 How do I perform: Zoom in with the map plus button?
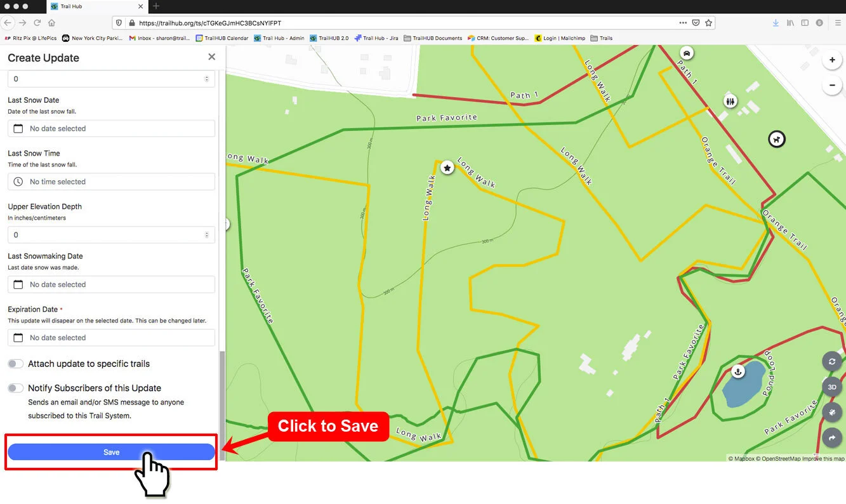[832, 60]
